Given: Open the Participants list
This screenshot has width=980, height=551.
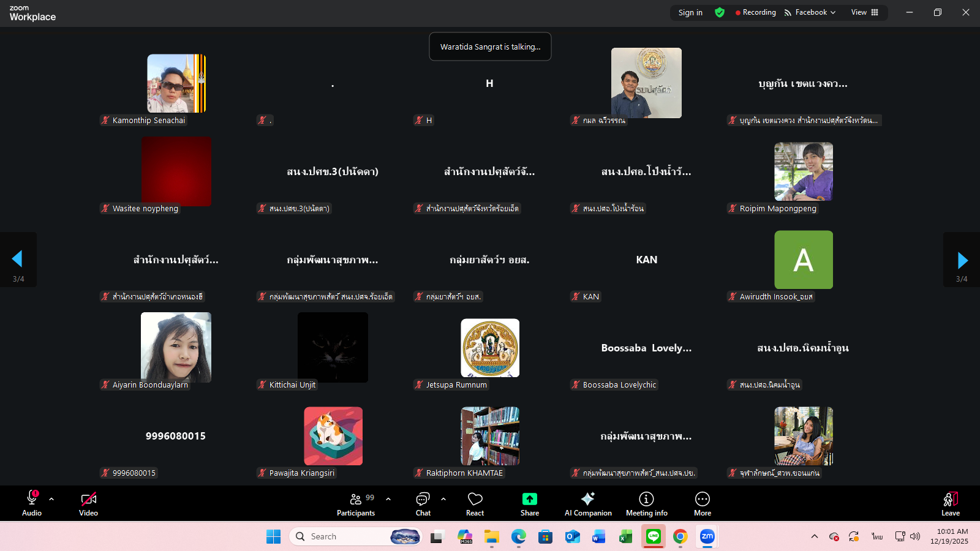Looking at the screenshot, I should coord(356,503).
